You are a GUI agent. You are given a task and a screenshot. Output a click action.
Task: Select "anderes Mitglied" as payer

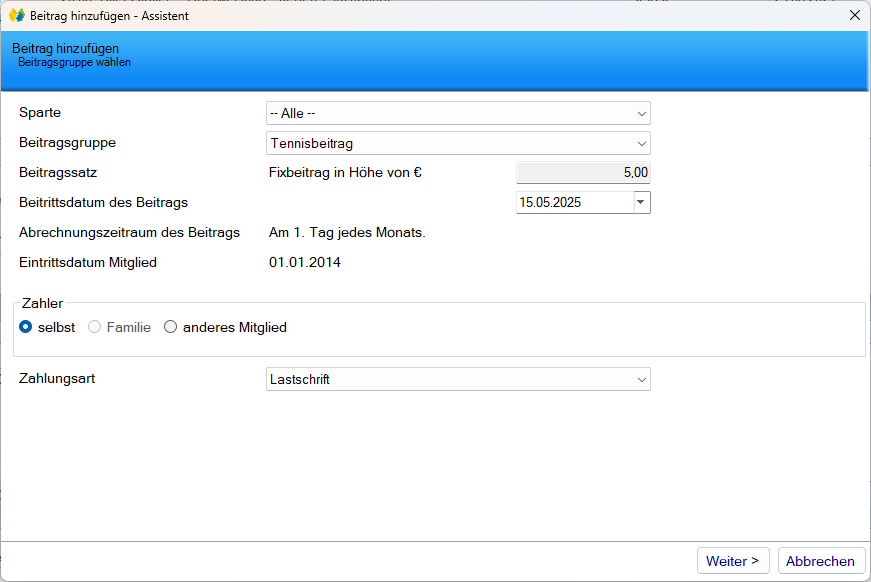171,327
